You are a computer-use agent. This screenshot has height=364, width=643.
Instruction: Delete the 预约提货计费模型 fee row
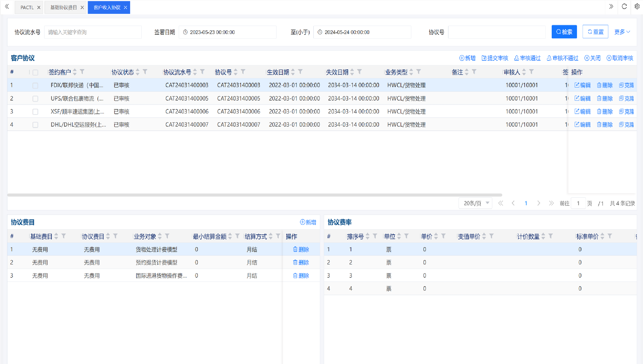tap(301, 263)
